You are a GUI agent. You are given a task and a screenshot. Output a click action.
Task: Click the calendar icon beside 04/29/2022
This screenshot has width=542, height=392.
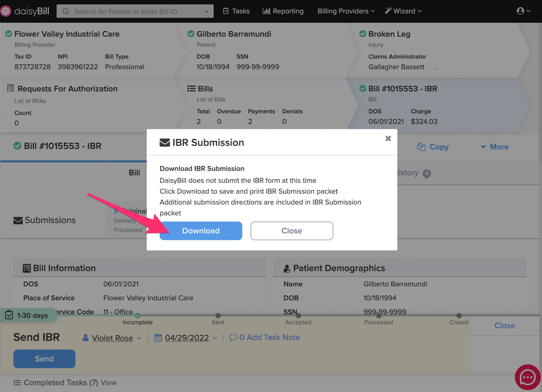coord(158,337)
